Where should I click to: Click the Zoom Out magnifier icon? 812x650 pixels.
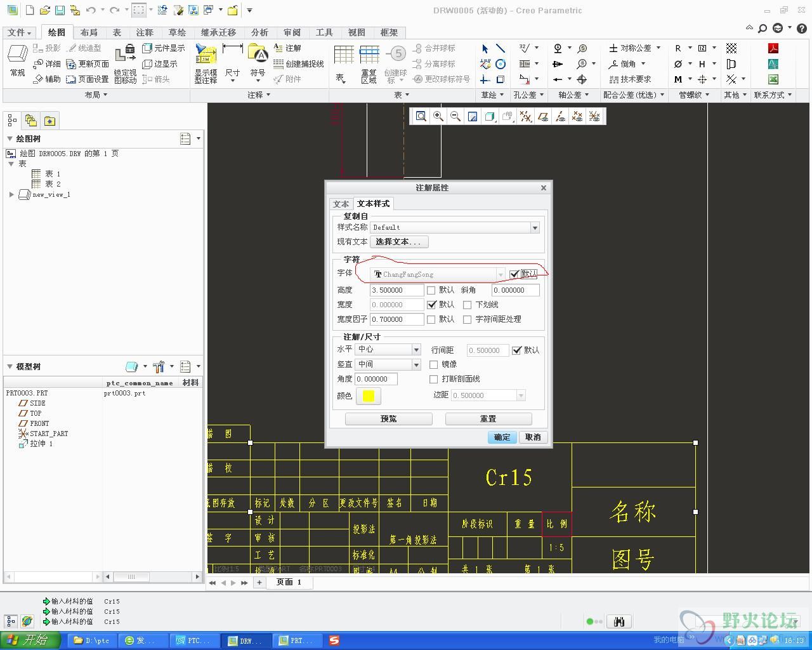(455, 116)
